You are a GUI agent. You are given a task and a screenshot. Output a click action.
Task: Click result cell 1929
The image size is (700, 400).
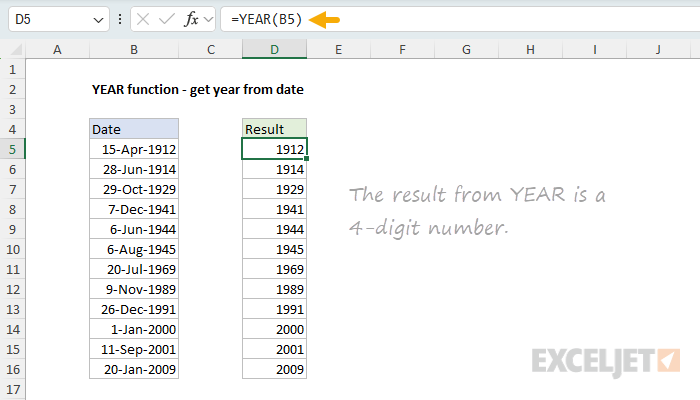pyautogui.click(x=275, y=189)
